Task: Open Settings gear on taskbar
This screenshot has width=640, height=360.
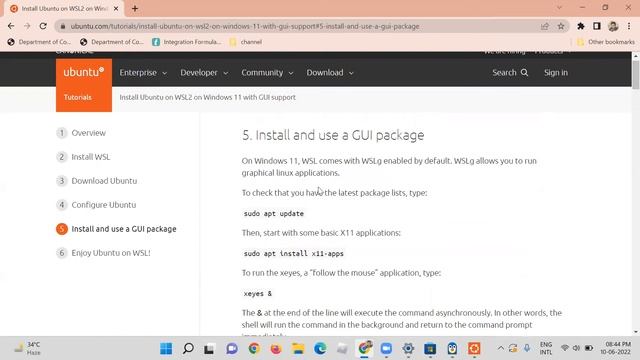Action: pos(408,348)
